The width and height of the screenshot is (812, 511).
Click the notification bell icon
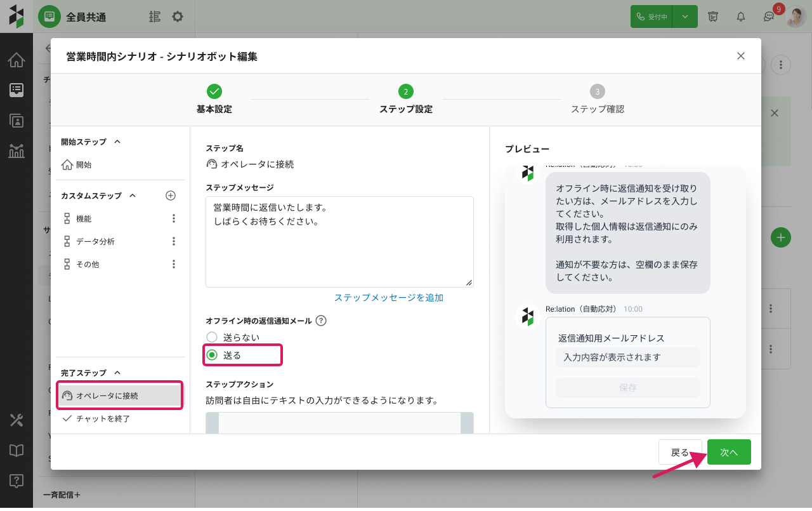pyautogui.click(x=740, y=17)
